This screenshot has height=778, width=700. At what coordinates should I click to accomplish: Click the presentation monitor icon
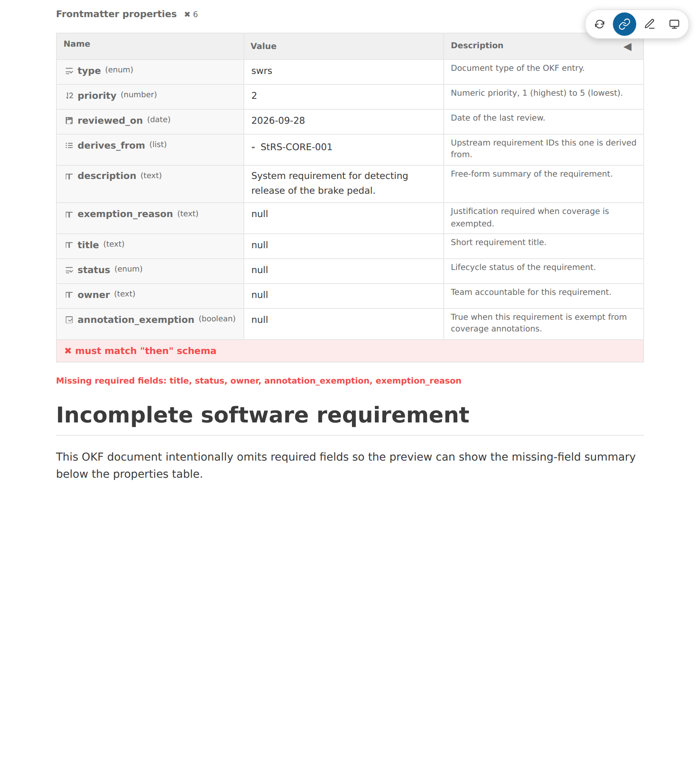coord(674,24)
